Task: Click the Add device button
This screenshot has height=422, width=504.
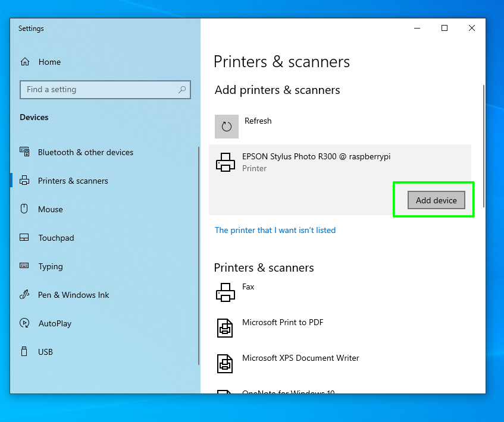Action: (x=436, y=200)
